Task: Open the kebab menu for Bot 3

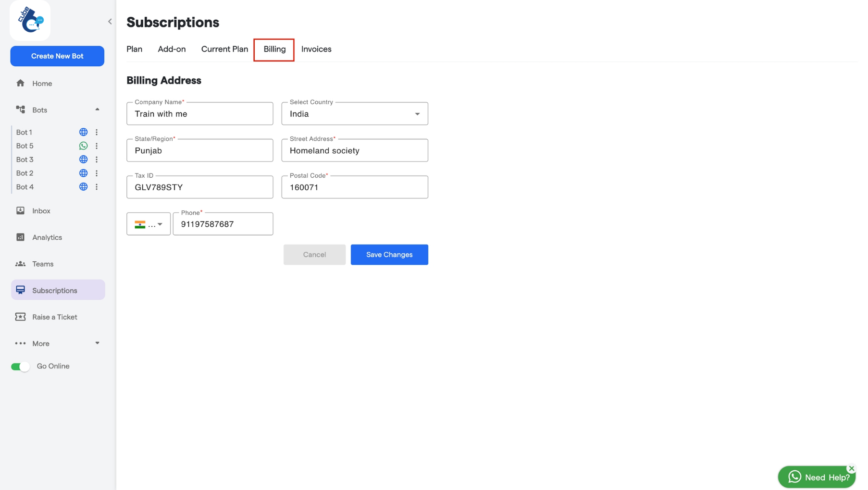Action: point(97,159)
